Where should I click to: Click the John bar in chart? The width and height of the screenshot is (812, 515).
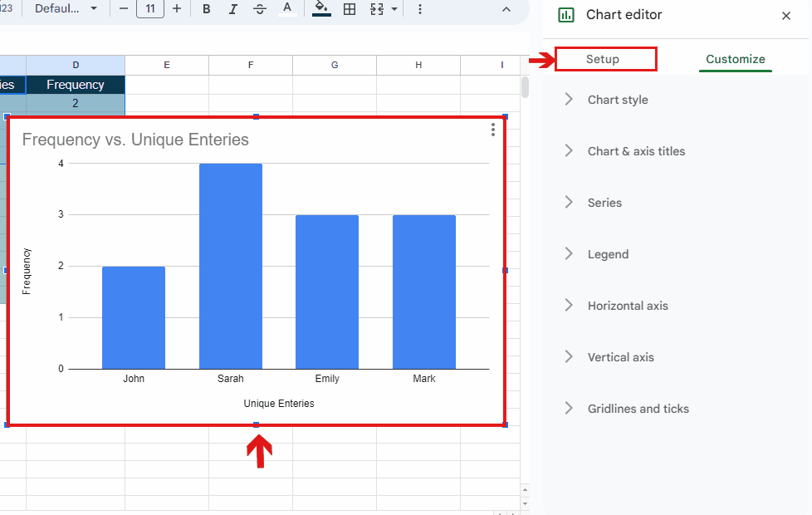134,317
